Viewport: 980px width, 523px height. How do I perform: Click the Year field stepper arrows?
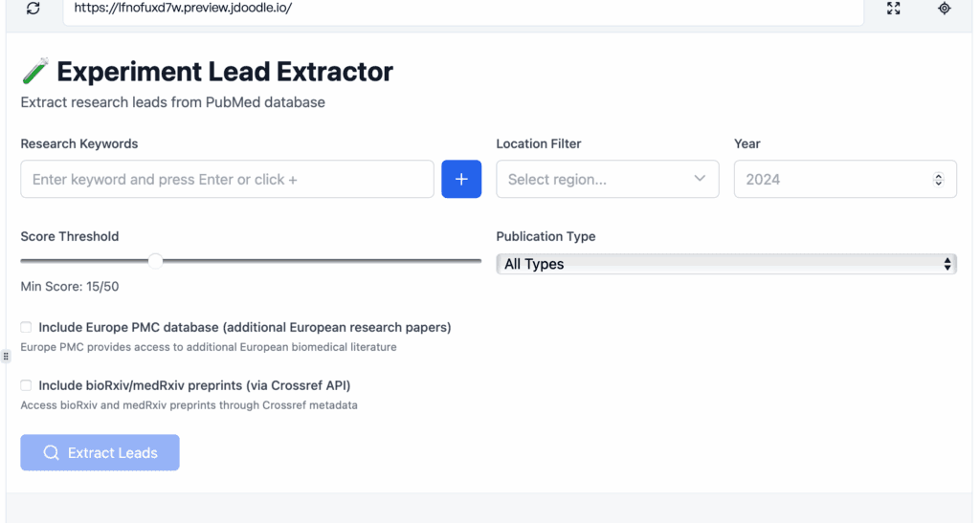pos(938,179)
